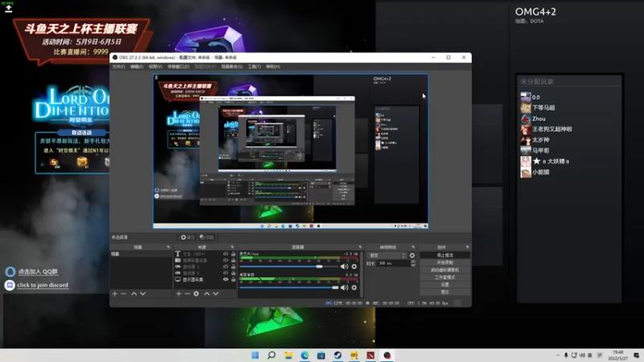The width and height of the screenshot is (644, 362).
Task: Open the 视图(V) menu in OBS
Action: (155, 67)
